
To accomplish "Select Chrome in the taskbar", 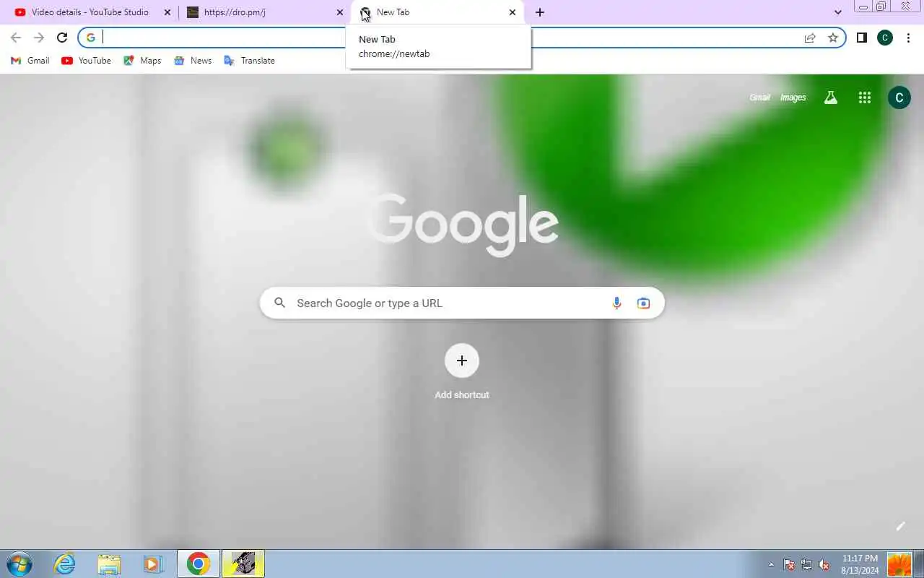I will [199, 564].
